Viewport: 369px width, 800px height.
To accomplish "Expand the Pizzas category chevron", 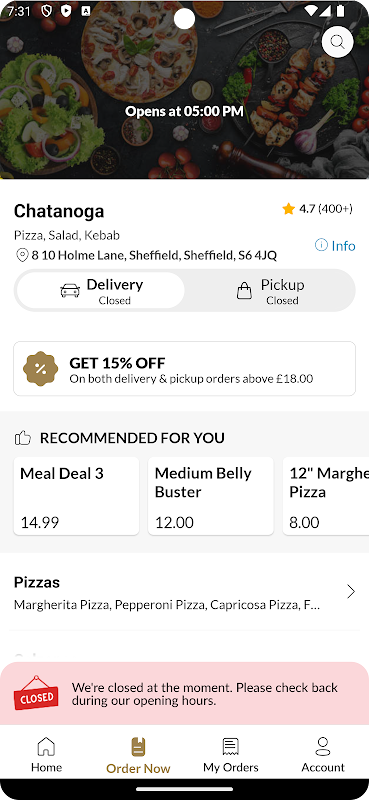I will point(351,591).
